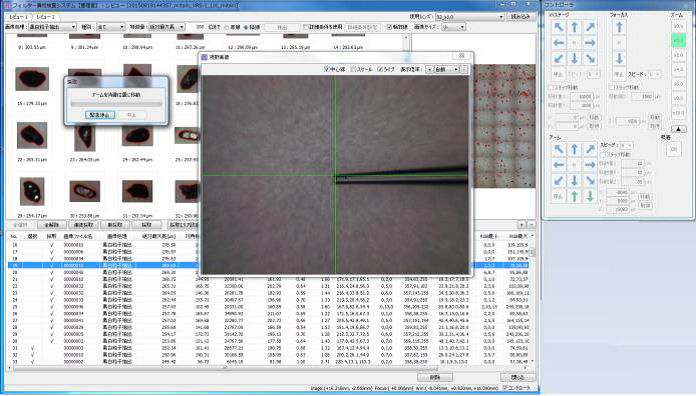Click 緊急停止 emergency stop button in dialog

pos(99,115)
